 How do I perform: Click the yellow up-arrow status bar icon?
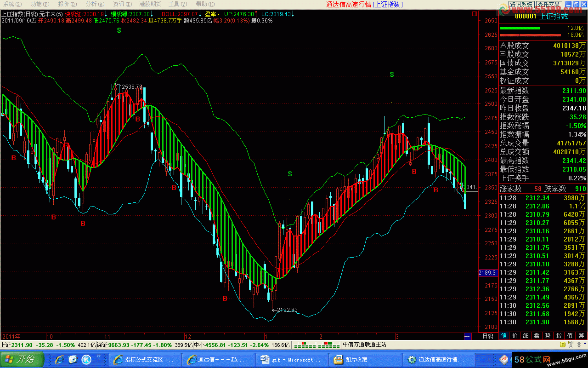coord(562,345)
